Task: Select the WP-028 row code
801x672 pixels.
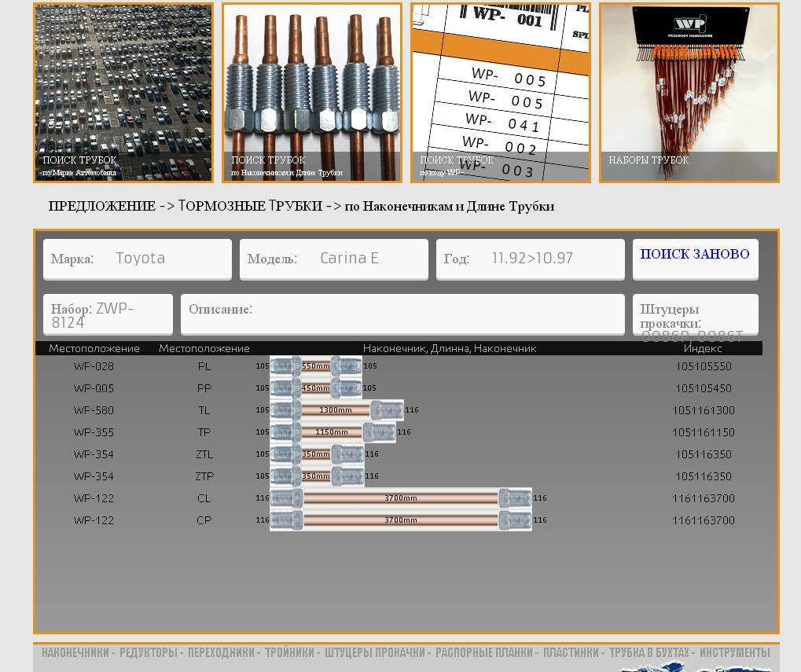Action: (94, 366)
